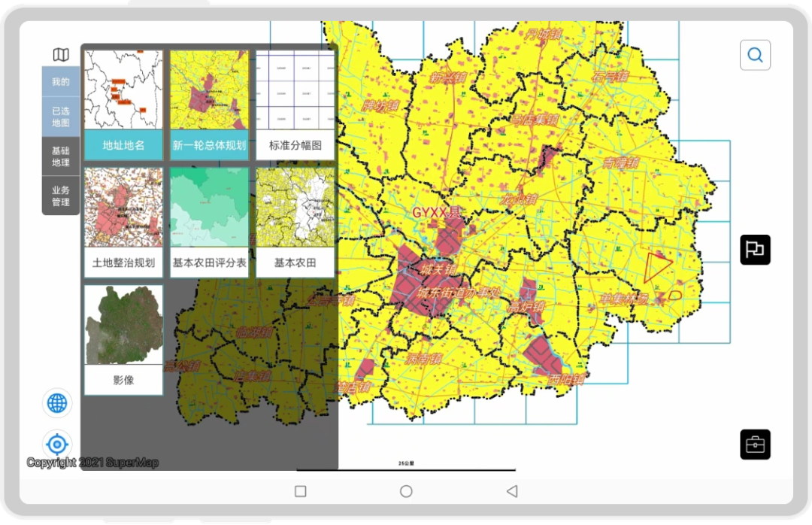Tap the Android recent apps square
Screen dimensions: 812x525
300,491
